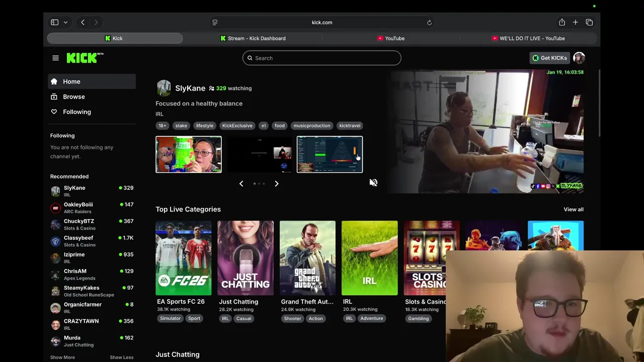Show next featured streams arrow

(276, 184)
